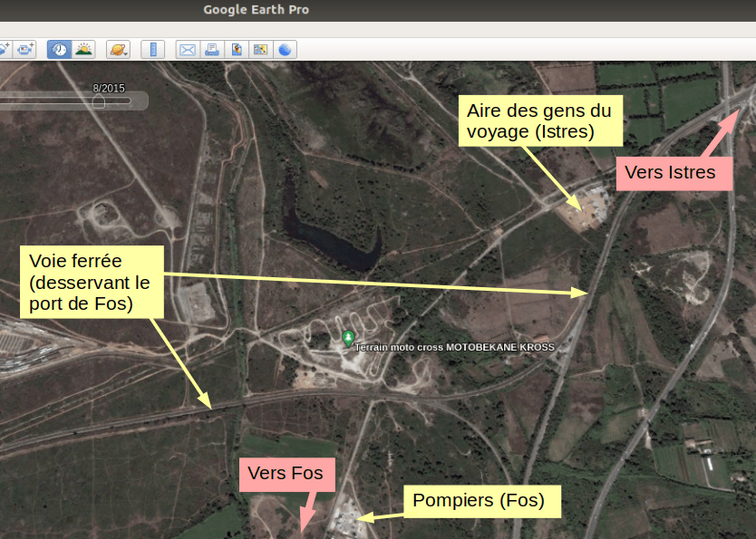
Task: Click the green moto cross placemark pin
Action: (x=348, y=338)
